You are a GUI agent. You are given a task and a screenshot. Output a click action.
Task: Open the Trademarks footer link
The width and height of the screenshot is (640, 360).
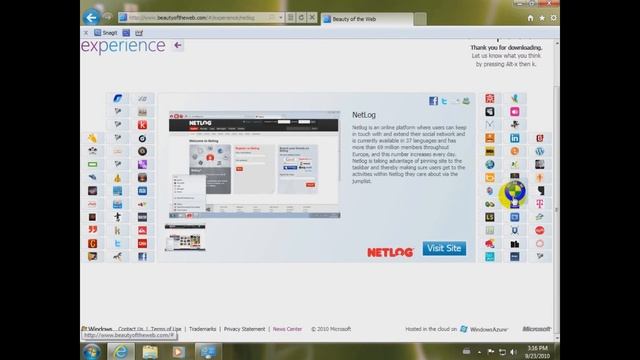click(202, 329)
